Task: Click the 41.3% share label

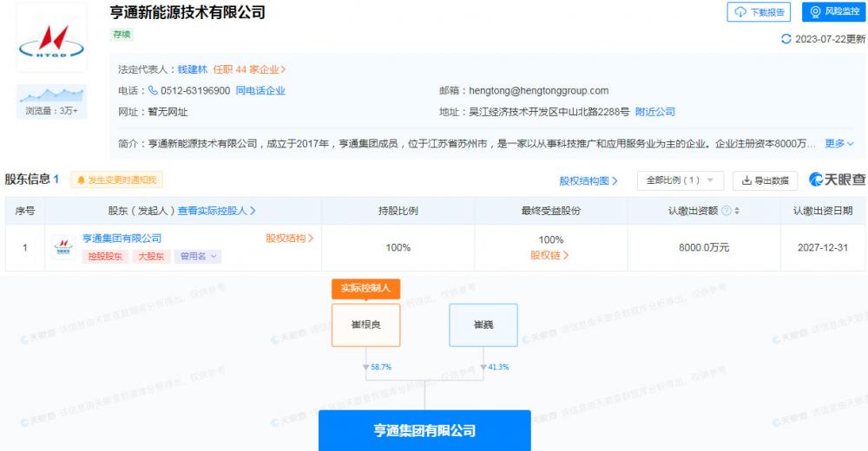Action: (498, 367)
